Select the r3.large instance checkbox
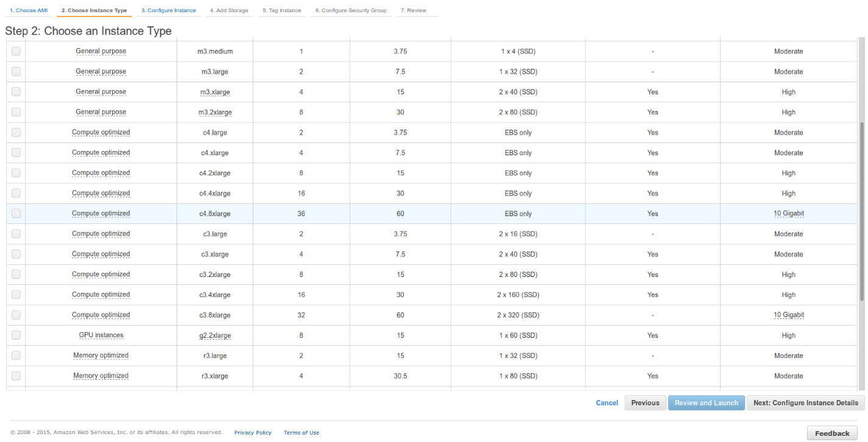868x442 pixels. [x=16, y=356]
